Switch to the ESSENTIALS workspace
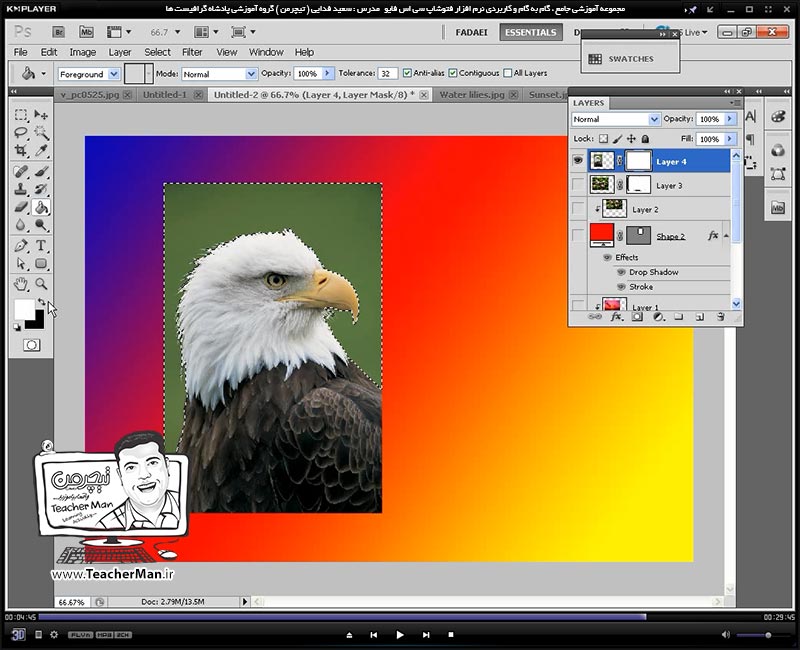The height and width of the screenshot is (650, 800). click(531, 32)
